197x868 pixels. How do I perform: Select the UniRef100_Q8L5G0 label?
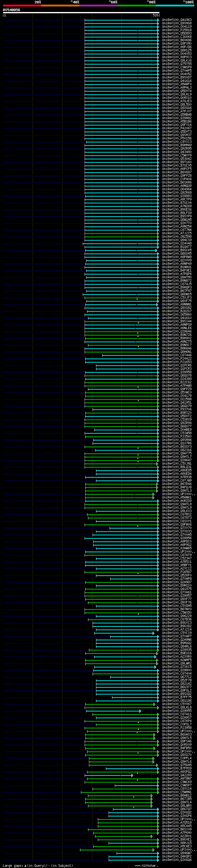tap(177, 104)
